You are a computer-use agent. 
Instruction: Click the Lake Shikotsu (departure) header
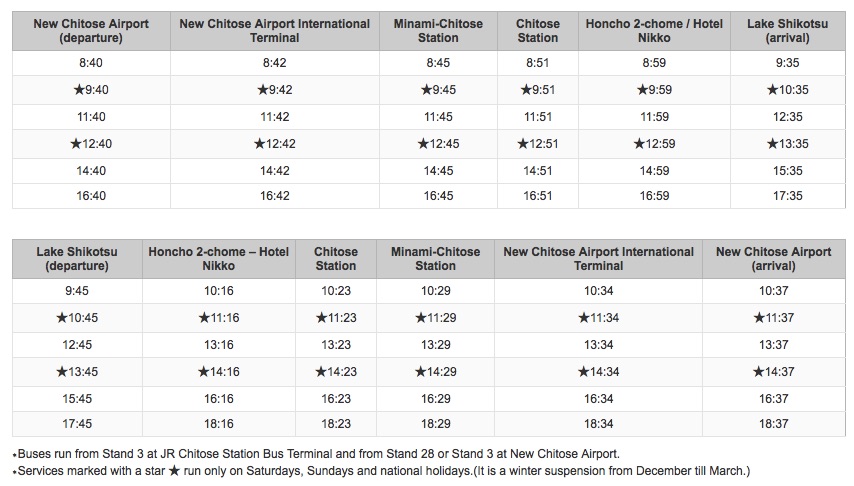(x=77, y=259)
